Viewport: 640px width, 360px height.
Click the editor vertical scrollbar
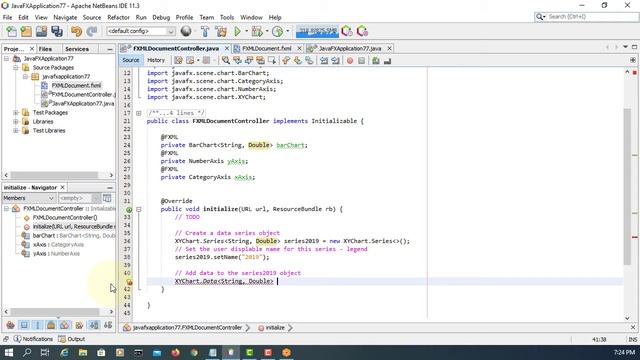(x=627, y=187)
